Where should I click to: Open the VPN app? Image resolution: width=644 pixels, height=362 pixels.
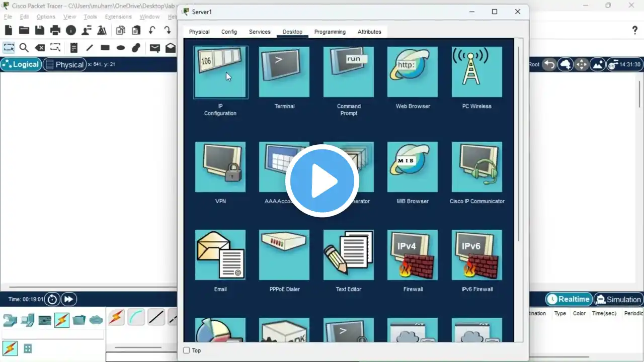pyautogui.click(x=220, y=167)
